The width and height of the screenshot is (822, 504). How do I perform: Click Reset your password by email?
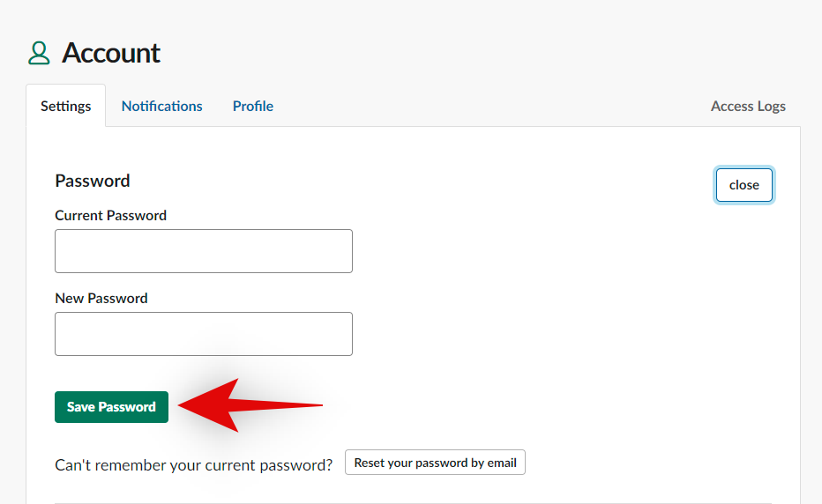pyautogui.click(x=435, y=463)
